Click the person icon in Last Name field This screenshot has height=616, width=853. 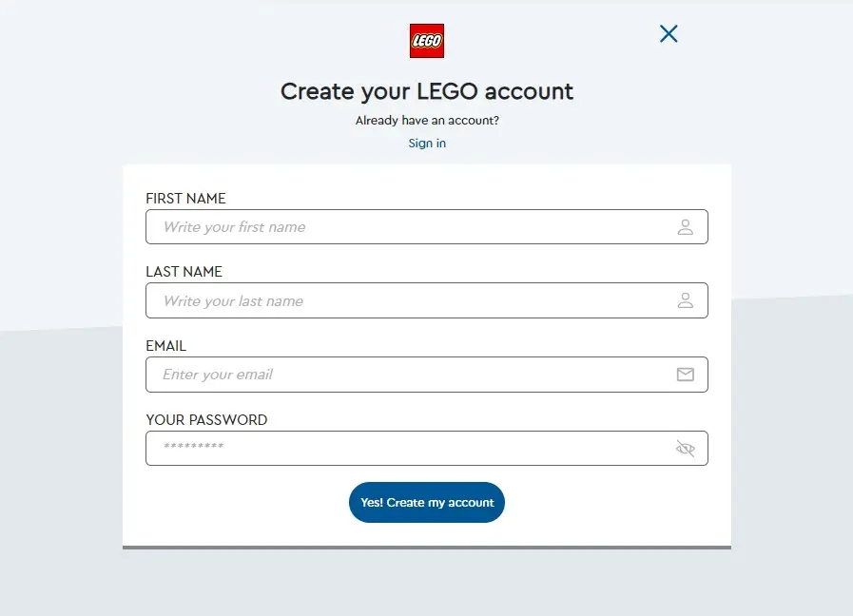685,300
